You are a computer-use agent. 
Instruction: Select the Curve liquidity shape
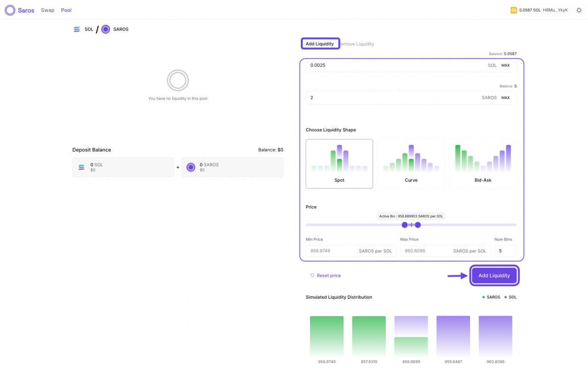[x=411, y=164]
